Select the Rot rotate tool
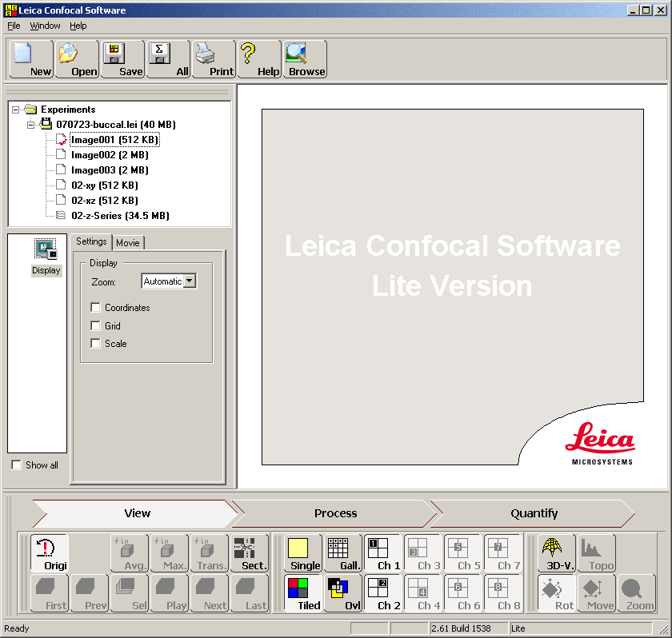The image size is (672, 638). (x=556, y=593)
